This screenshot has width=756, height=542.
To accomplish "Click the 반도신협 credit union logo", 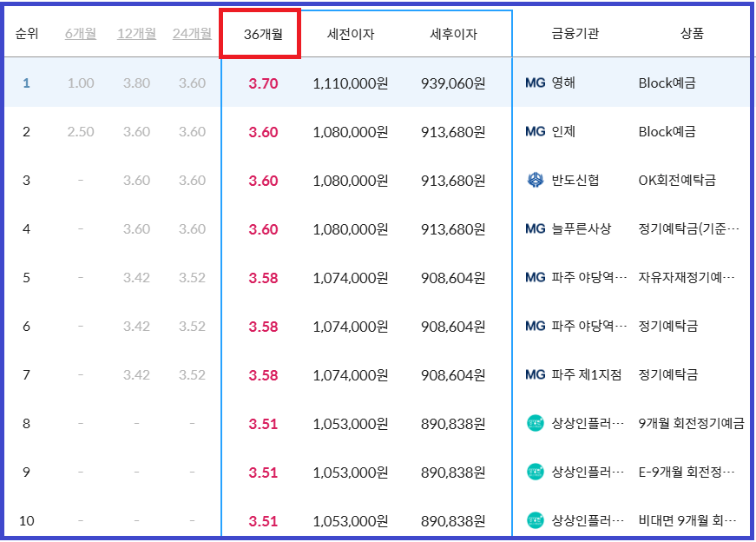I will point(536,180).
